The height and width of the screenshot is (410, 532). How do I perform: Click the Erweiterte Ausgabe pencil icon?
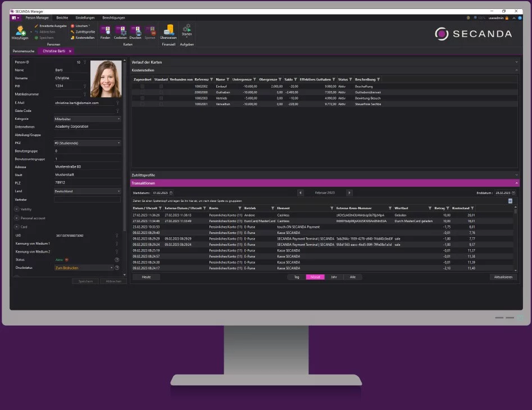coord(37,26)
